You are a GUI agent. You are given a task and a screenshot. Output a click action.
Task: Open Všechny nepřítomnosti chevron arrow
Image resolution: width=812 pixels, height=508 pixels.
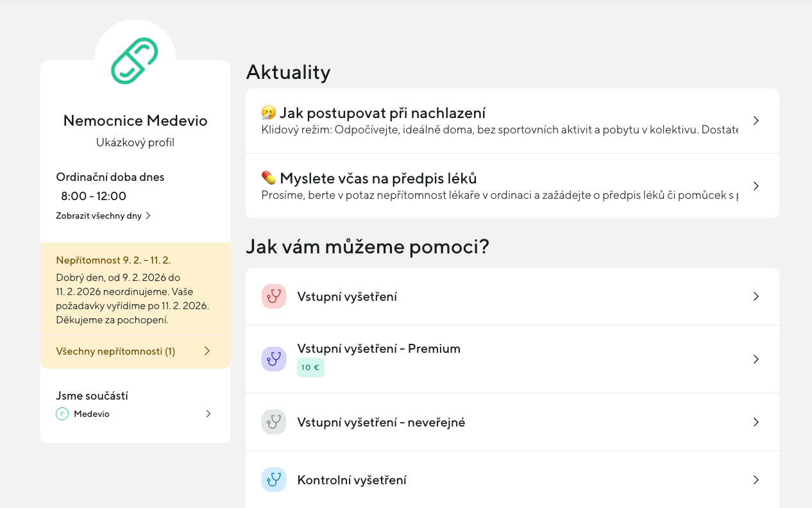(x=207, y=351)
